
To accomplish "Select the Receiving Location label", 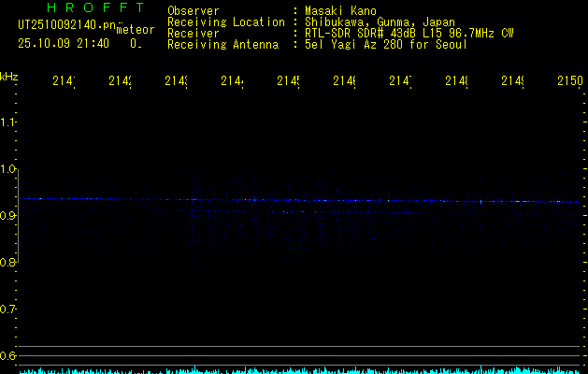I will point(225,22).
